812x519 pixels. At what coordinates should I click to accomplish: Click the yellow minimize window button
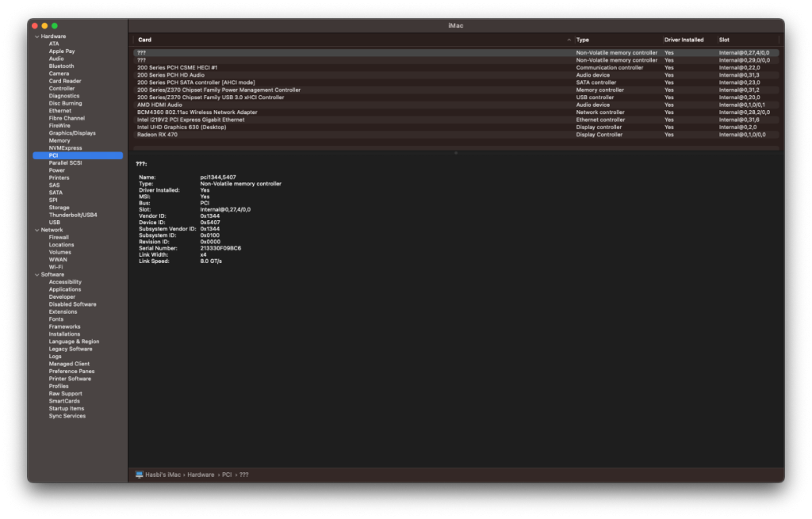pyautogui.click(x=44, y=26)
